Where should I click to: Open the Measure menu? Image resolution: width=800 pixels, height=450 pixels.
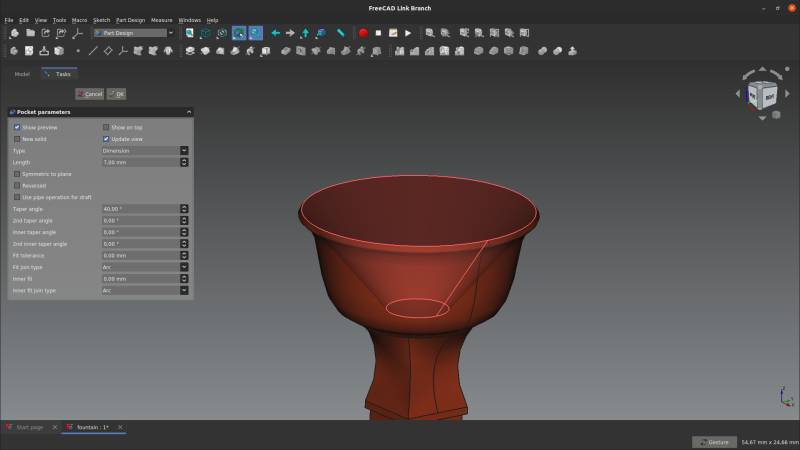click(x=162, y=20)
